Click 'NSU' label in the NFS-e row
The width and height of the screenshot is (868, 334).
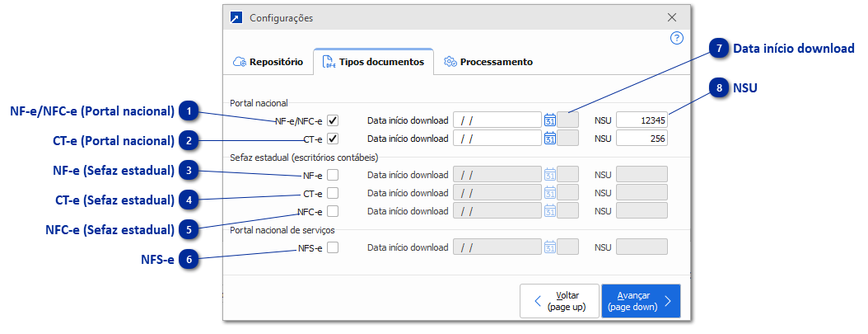603,247
